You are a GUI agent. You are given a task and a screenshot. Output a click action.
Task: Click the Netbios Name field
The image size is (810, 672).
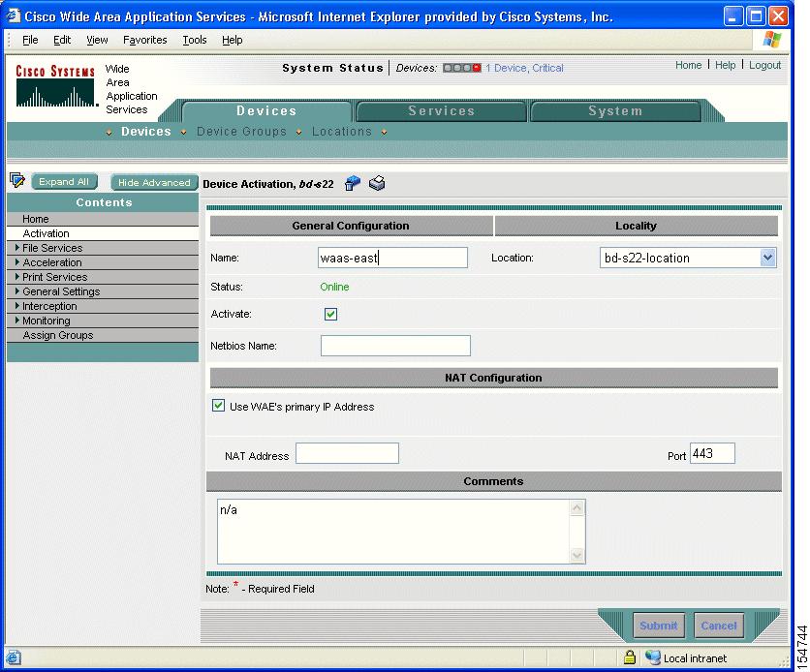395,346
